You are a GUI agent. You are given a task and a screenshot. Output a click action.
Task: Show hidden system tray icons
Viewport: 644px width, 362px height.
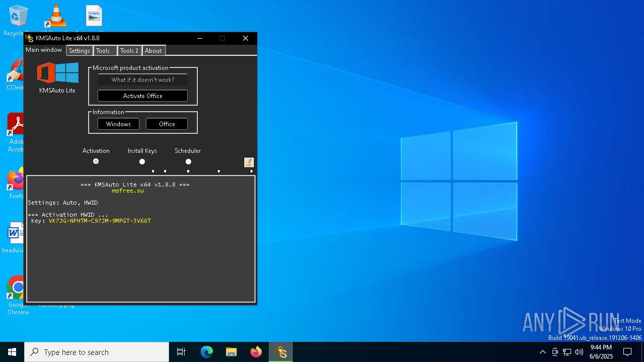coord(542,352)
